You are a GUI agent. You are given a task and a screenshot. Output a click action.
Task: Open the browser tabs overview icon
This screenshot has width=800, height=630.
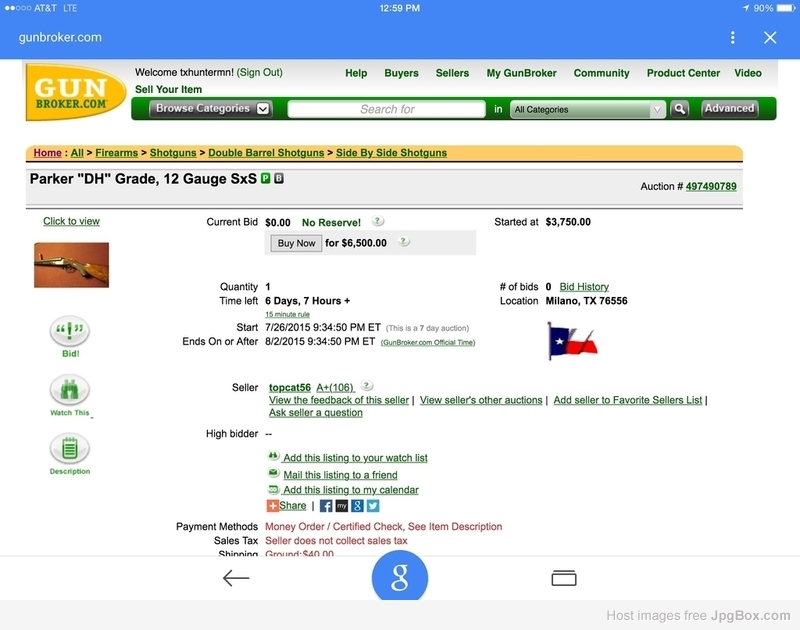coord(564,577)
